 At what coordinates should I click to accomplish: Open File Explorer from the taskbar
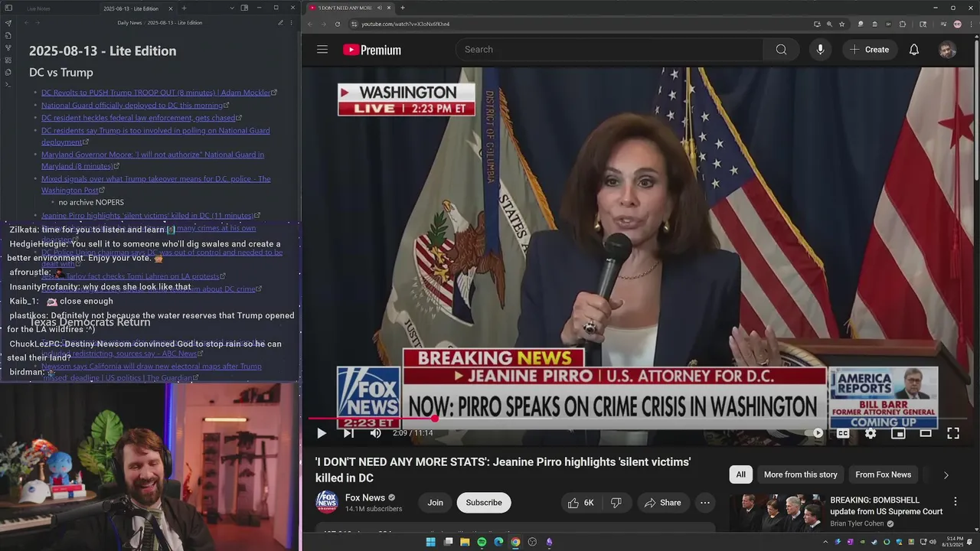465,542
